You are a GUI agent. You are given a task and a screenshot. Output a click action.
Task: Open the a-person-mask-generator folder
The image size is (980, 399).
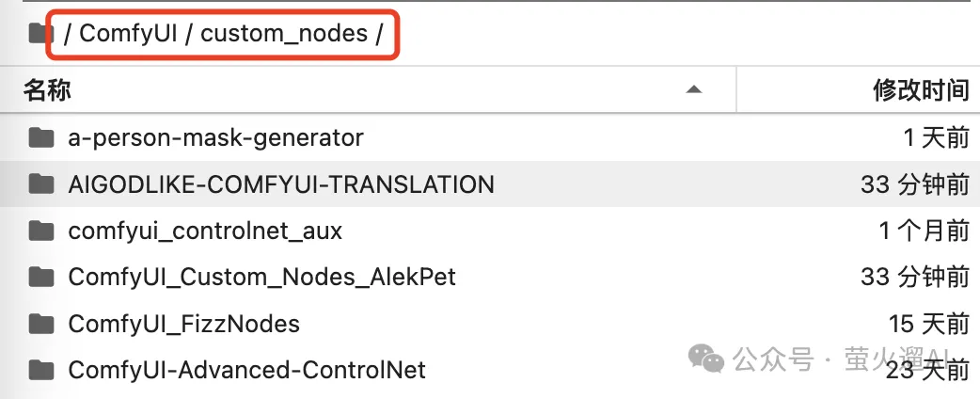point(215,138)
